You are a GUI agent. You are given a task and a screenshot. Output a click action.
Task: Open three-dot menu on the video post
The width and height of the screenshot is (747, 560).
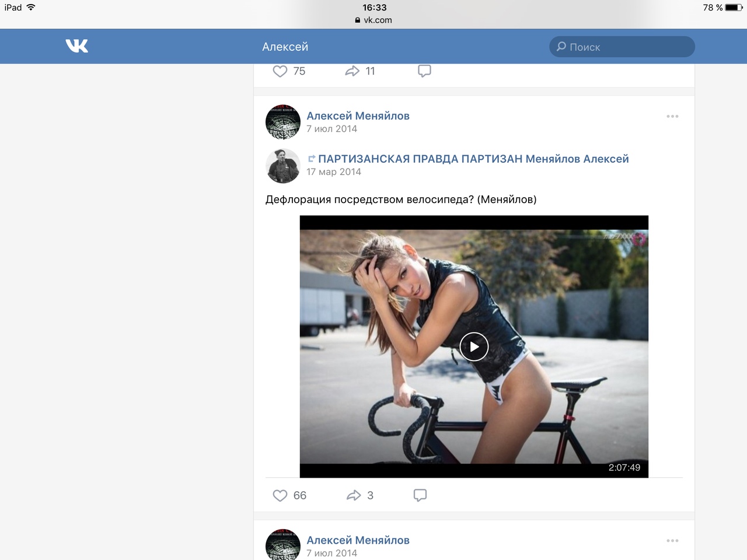pos(672,117)
